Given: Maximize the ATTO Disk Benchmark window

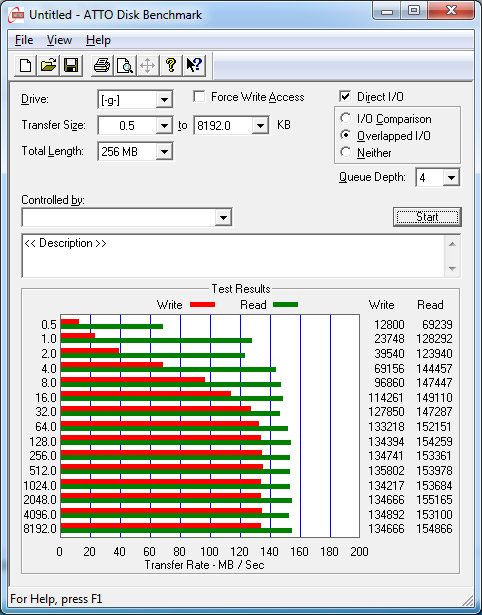Looking at the screenshot, I should (x=414, y=11).
